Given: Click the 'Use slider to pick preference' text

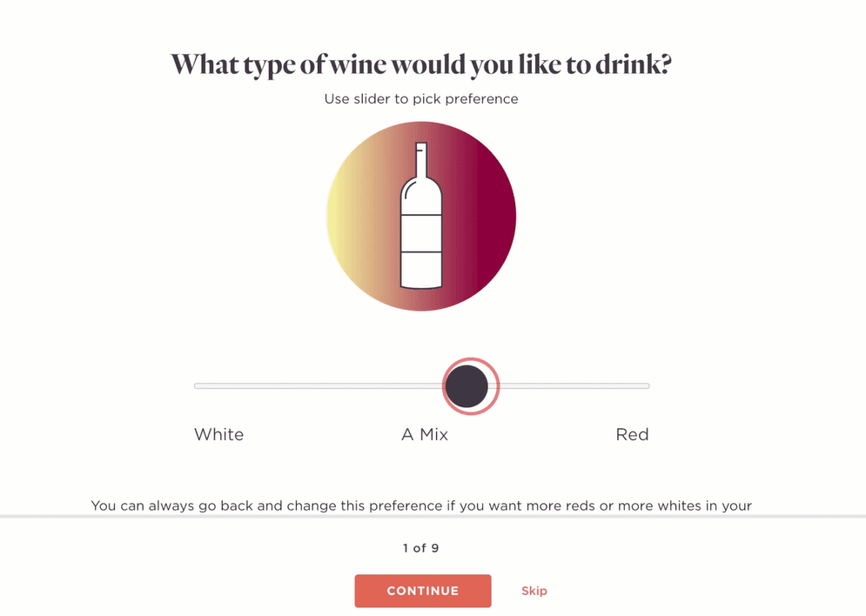Looking at the screenshot, I should pyautogui.click(x=421, y=99).
